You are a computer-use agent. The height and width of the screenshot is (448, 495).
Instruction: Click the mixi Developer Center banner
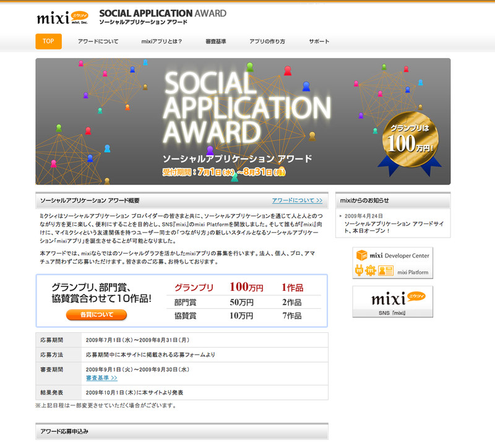point(393,263)
